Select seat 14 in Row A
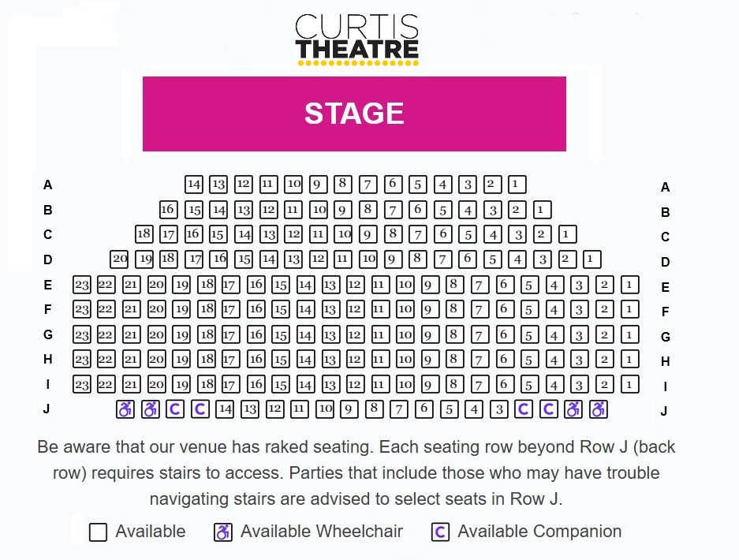Screen dimensions: 739x560 tap(194, 185)
